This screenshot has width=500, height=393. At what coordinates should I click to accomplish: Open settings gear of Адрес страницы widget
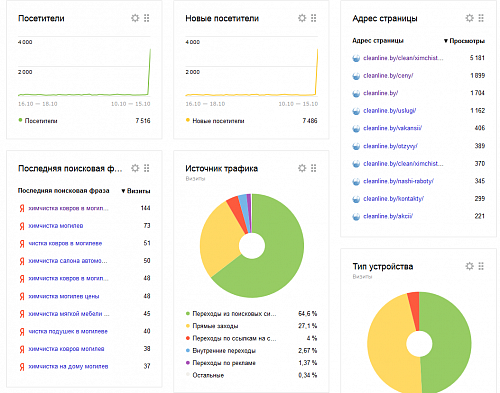tap(469, 18)
